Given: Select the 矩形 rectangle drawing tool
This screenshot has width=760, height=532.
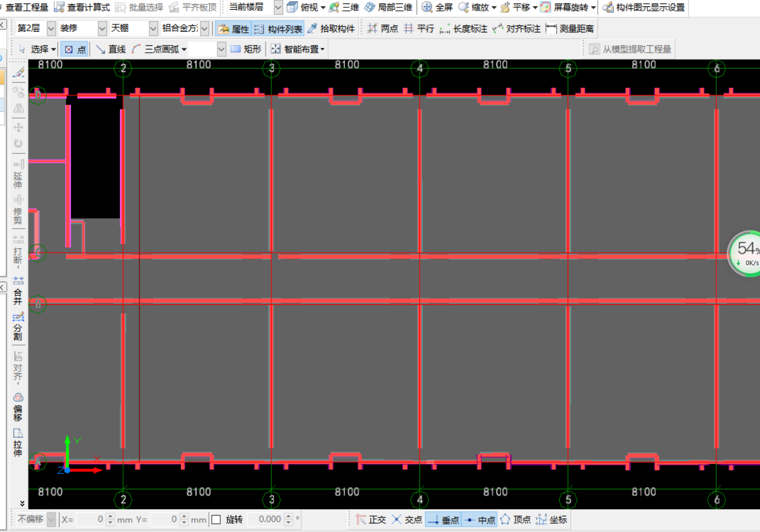Looking at the screenshot, I should click(246, 49).
